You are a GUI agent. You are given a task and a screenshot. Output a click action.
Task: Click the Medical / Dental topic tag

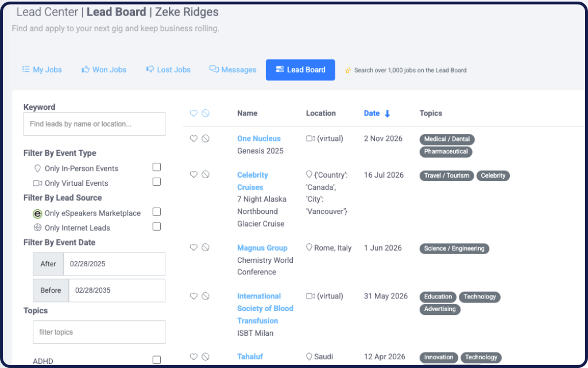[x=447, y=139]
